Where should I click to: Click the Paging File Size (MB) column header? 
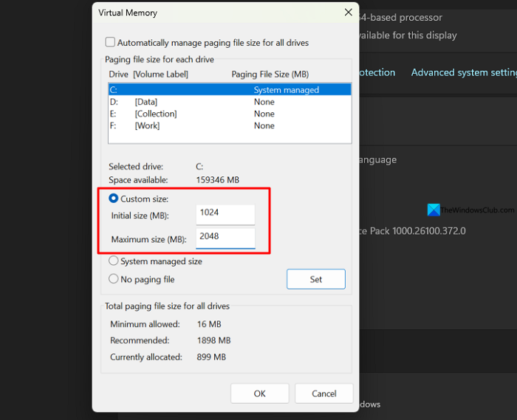coord(270,74)
